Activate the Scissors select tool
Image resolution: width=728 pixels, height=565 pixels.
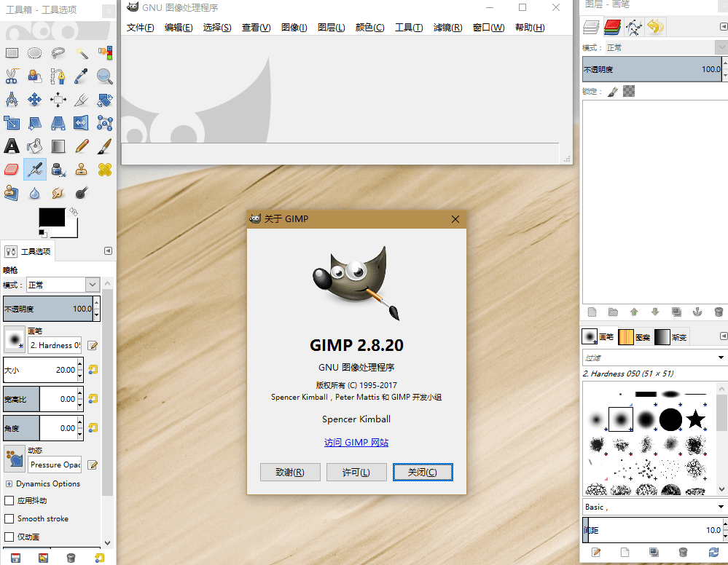(x=12, y=76)
